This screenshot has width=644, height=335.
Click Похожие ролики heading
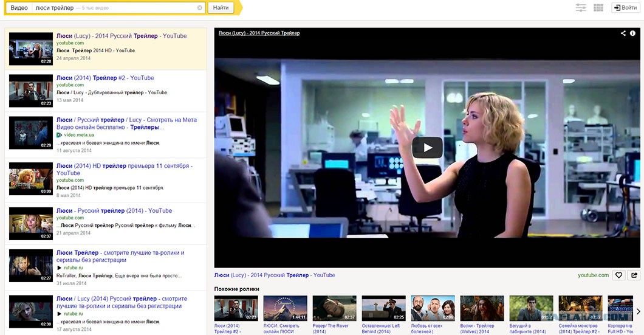coord(236,289)
